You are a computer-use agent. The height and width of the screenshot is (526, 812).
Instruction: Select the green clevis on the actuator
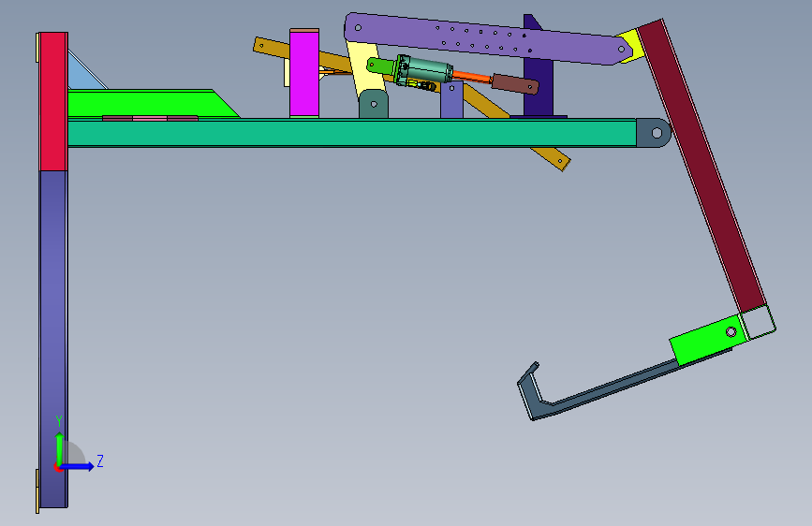tap(380, 66)
